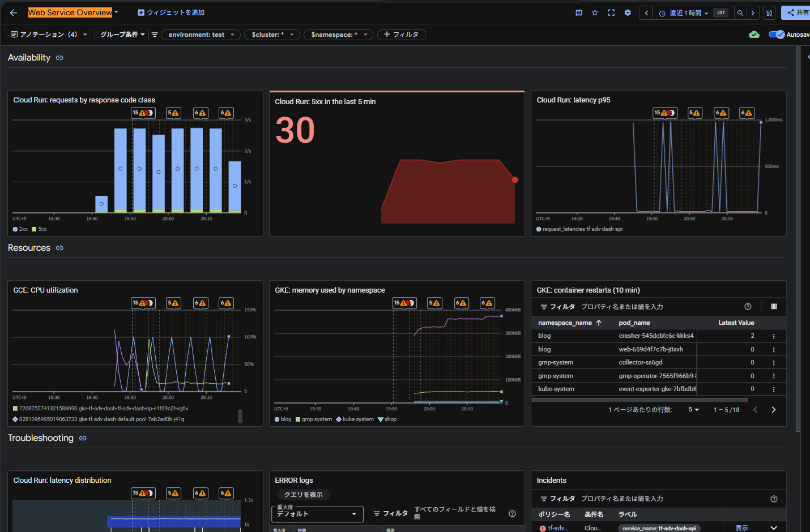Open the environment: test filter dropdown
This screenshot has width=810, height=532.
click(x=201, y=35)
